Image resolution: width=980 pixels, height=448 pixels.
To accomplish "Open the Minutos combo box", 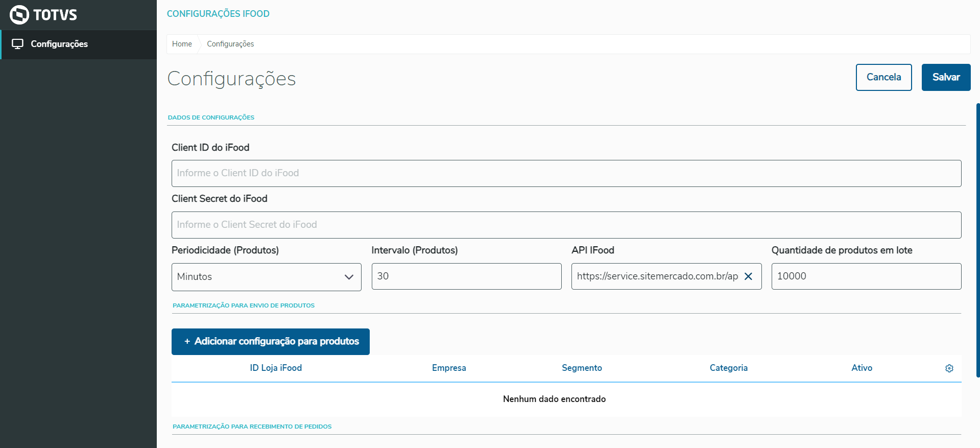I will tap(258, 277).
